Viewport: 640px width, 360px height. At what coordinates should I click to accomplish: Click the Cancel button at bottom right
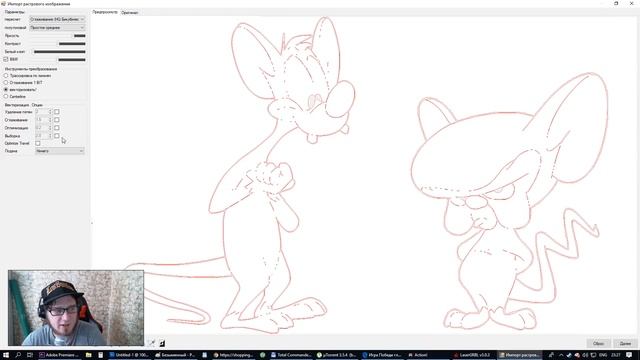[x=598, y=343]
